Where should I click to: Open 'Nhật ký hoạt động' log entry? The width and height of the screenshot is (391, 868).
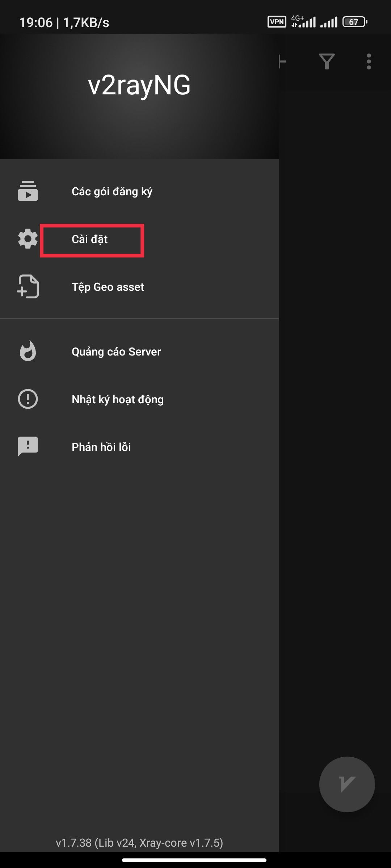(118, 400)
